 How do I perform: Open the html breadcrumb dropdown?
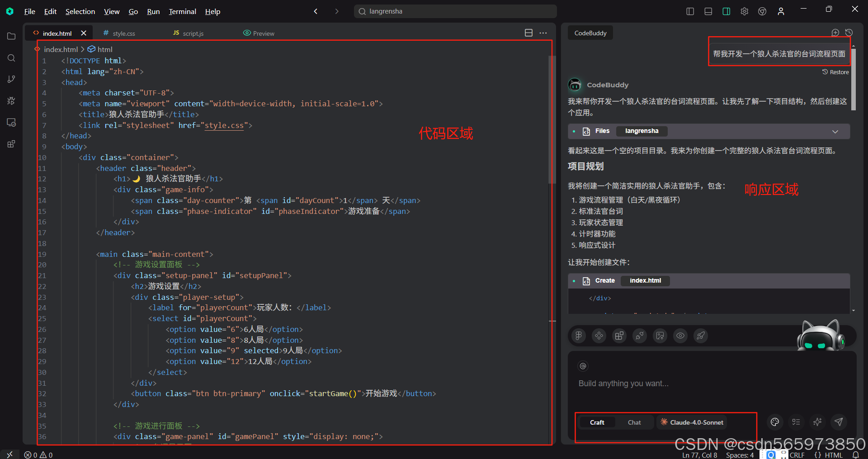(100, 49)
